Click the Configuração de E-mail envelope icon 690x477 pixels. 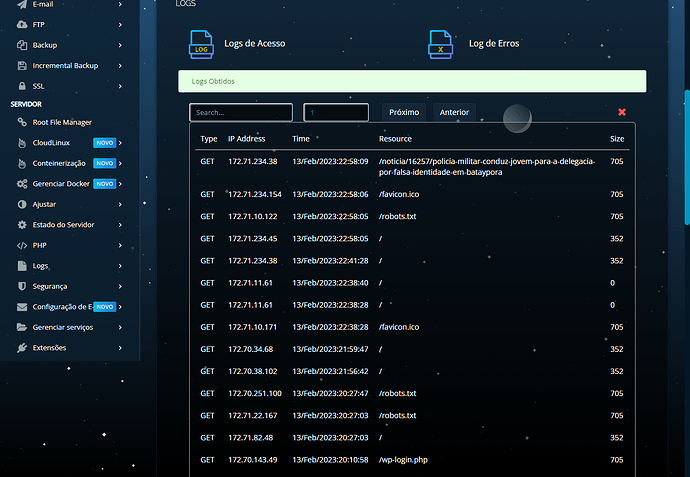point(22,307)
